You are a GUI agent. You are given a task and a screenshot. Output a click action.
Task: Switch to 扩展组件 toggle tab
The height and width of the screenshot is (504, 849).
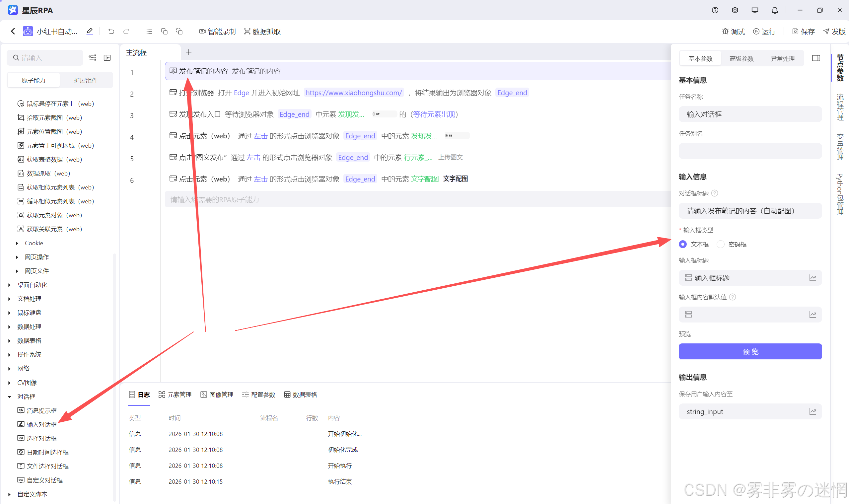click(86, 81)
